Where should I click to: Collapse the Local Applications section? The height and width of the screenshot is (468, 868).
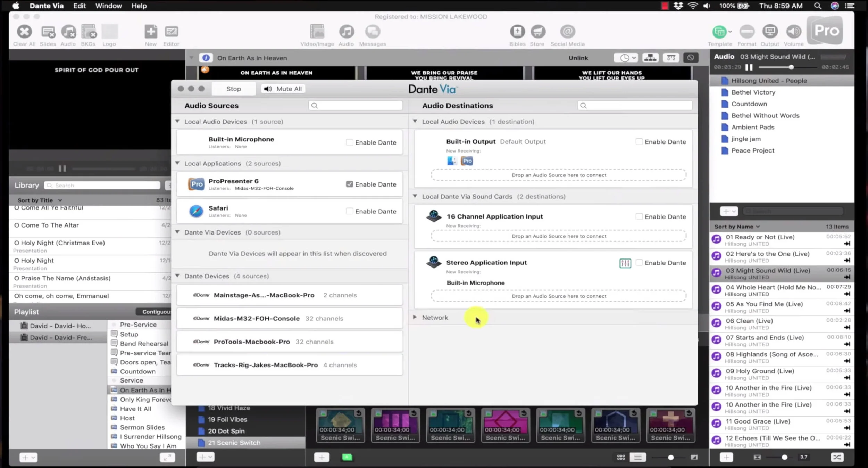[x=177, y=163]
